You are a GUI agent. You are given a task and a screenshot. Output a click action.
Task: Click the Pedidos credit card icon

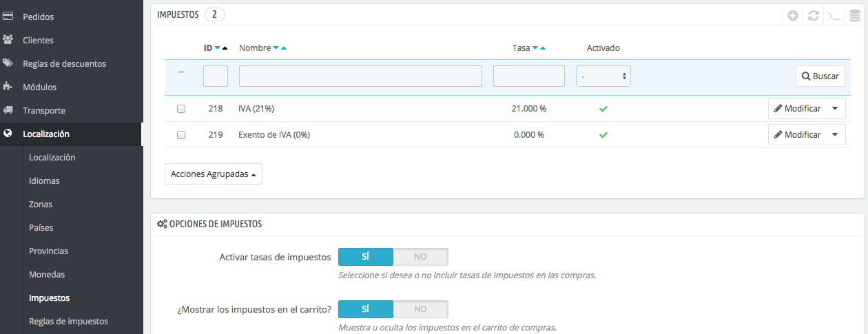point(8,17)
